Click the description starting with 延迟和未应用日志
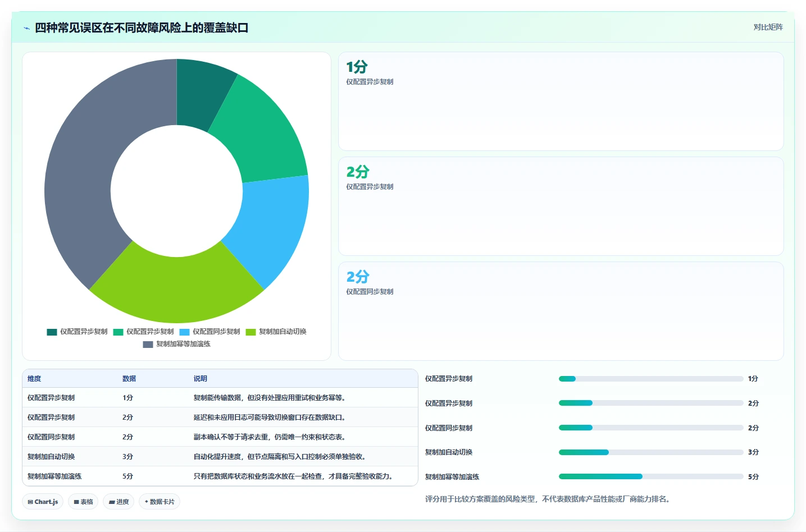This screenshot has width=806, height=532. (x=270, y=418)
